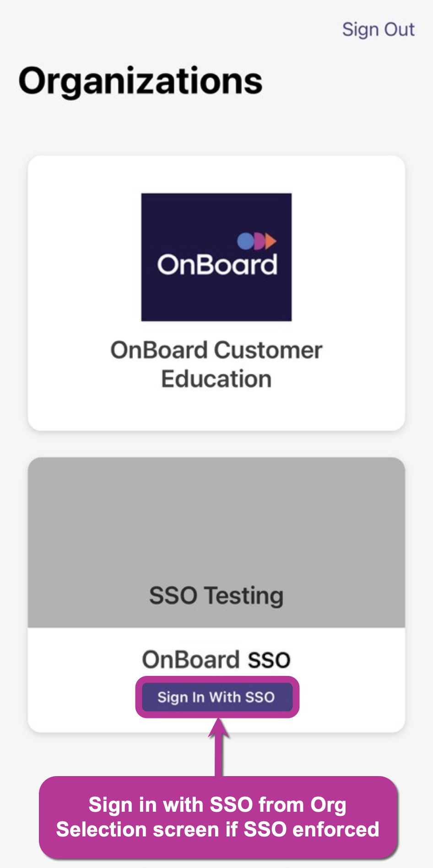Click the word Education under the logo

pyautogui.click(x=216, y=379)
